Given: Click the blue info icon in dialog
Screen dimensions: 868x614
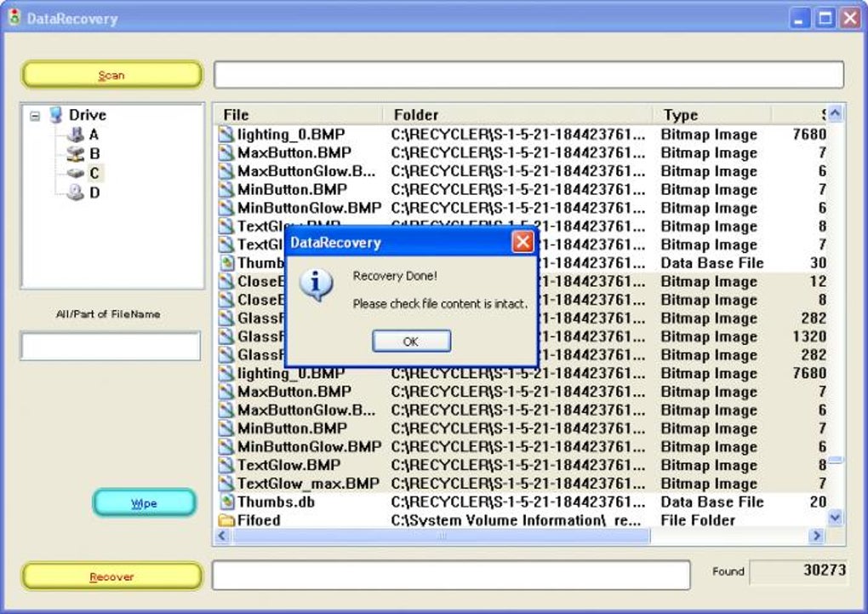Looking at the screenshot, I should 316,284.
